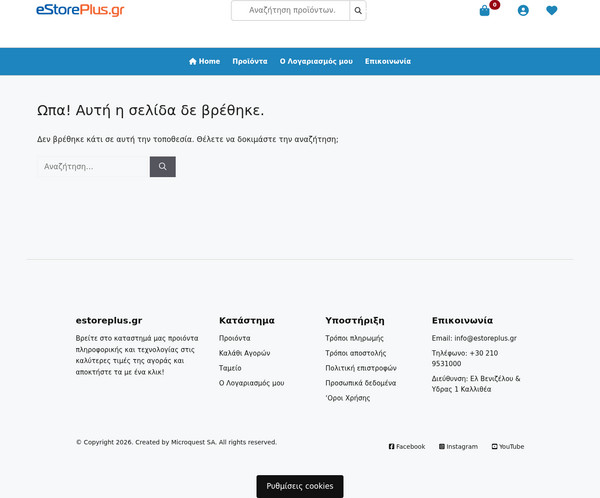This screenshot has height=498, width=600.
Task: Open Προσωπικά δεδομένα link
Action: click(360, 383)
